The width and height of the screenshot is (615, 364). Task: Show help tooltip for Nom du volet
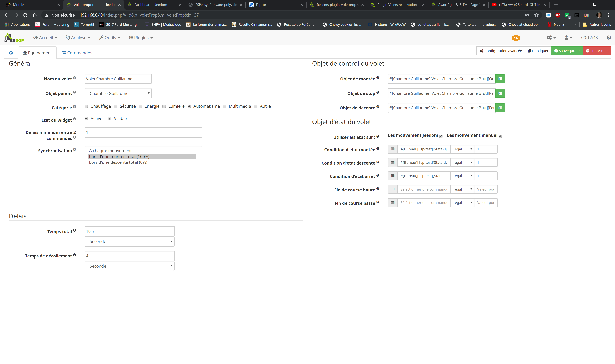(x=74, y=78)
